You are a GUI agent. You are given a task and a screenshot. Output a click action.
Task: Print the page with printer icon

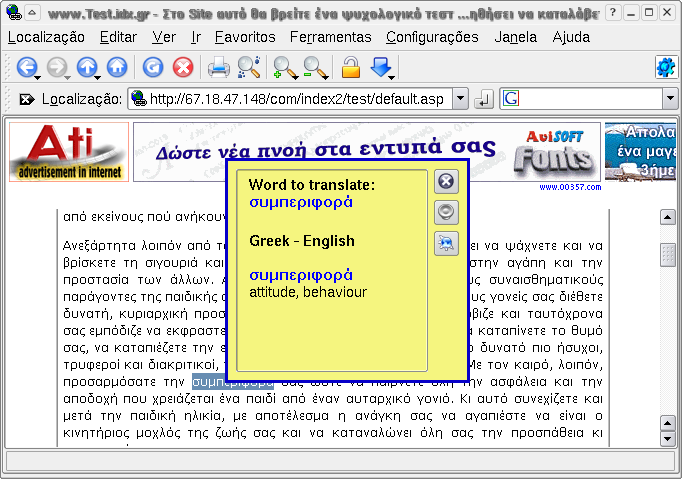pos(218,68)
